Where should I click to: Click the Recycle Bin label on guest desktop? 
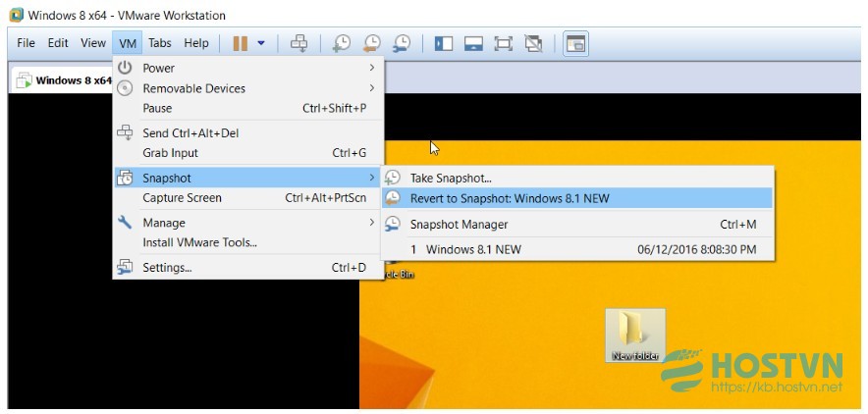pos(398,274)
